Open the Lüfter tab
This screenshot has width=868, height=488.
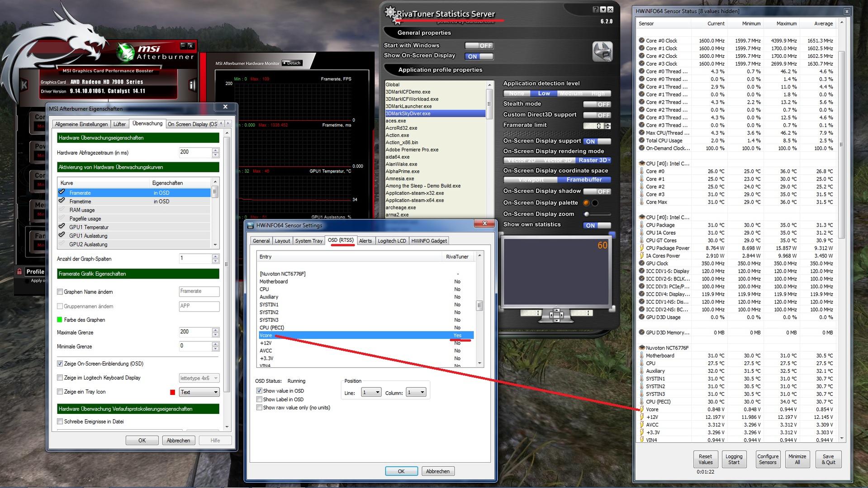(119, 124)
